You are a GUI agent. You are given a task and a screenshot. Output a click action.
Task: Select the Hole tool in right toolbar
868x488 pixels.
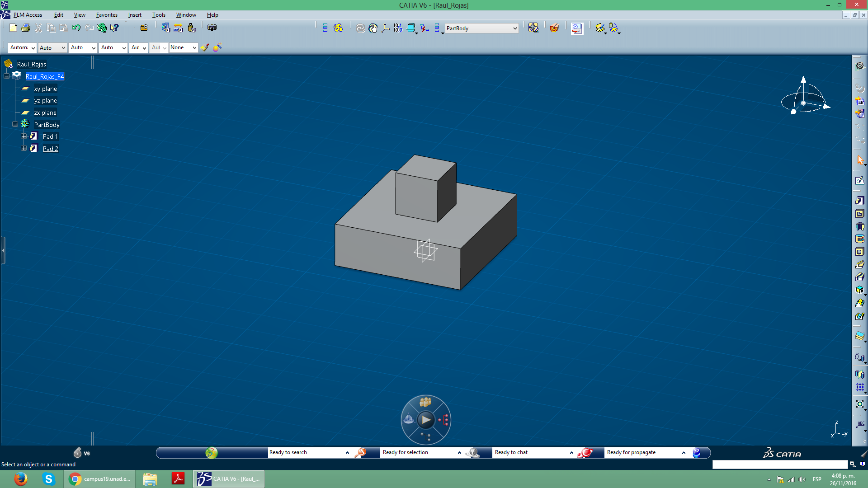(859, 252)
